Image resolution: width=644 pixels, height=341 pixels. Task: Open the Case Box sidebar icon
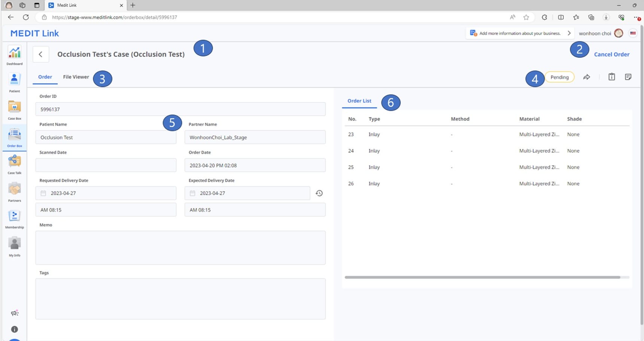(14, 110)
